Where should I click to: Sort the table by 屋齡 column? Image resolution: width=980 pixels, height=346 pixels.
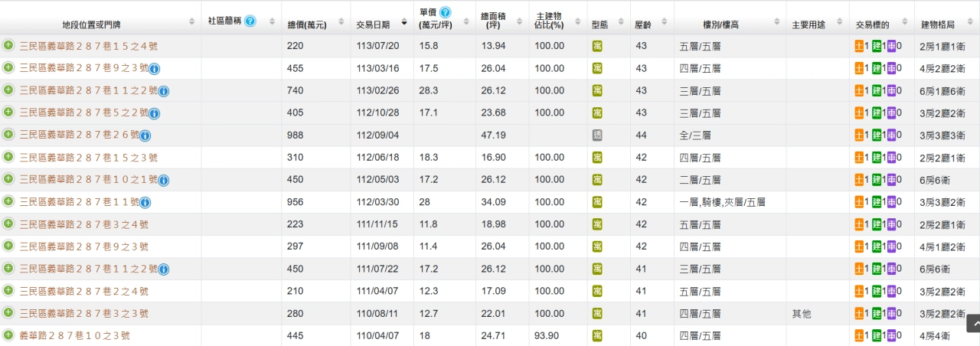(643, 24)
